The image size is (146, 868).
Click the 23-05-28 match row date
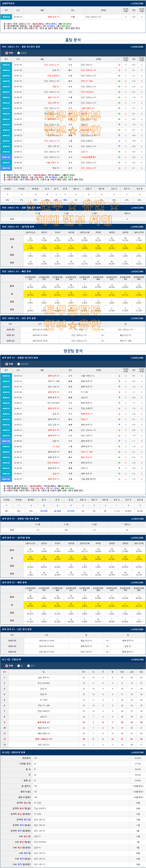tap(18, 108)
